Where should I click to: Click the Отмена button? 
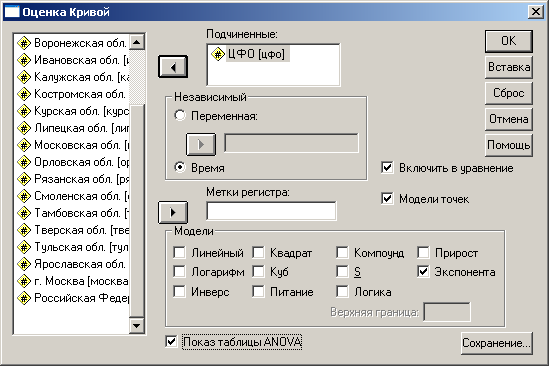[509, 119]
